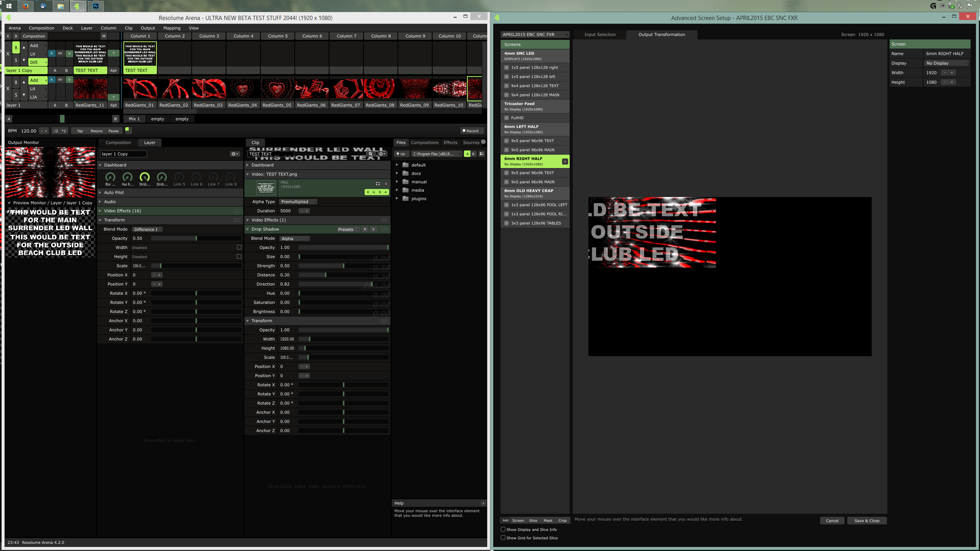This screenshot has height=551, width=980.
Task: Adjust the layer Opacity slider
Action: point(196,238)
